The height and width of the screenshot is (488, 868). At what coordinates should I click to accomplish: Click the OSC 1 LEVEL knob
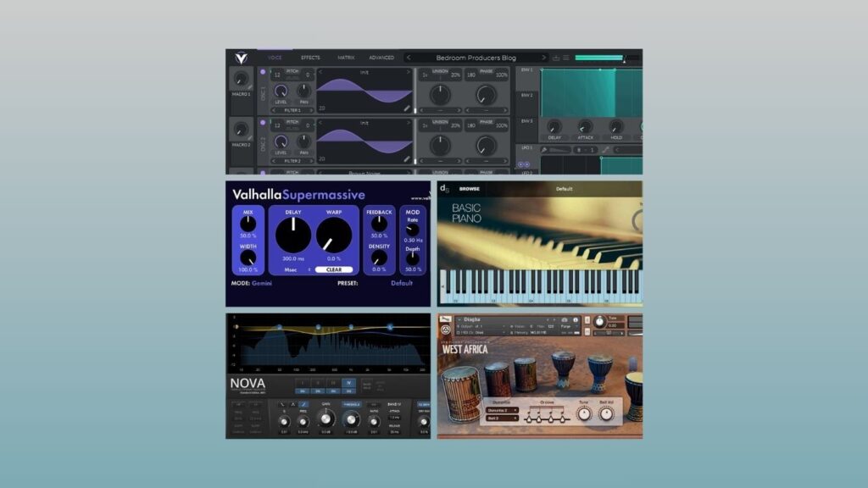pos(281,91)
